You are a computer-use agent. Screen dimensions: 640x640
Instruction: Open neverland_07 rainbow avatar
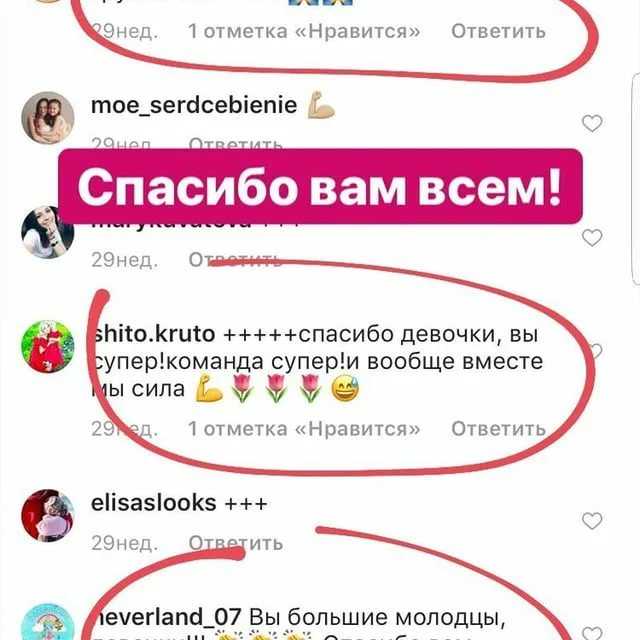[x=48, y=622]
